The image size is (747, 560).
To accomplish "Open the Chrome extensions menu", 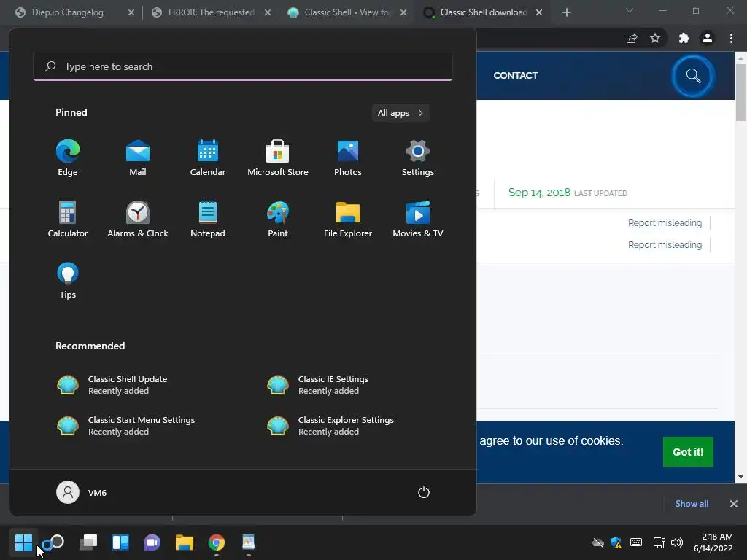I will [x=684, y=39].
